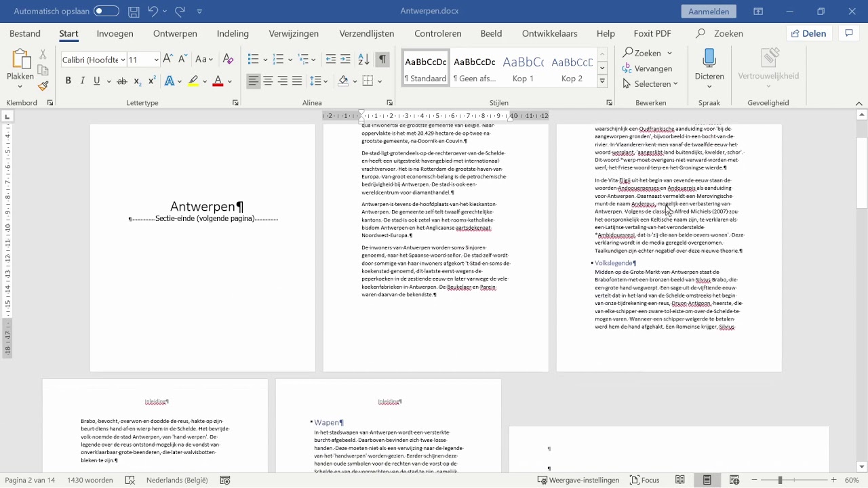Click the Justify alignment icon
Image resolution: width=868 pixels, height=488 pixels.
pyautogui.click(x=297, y=81)
